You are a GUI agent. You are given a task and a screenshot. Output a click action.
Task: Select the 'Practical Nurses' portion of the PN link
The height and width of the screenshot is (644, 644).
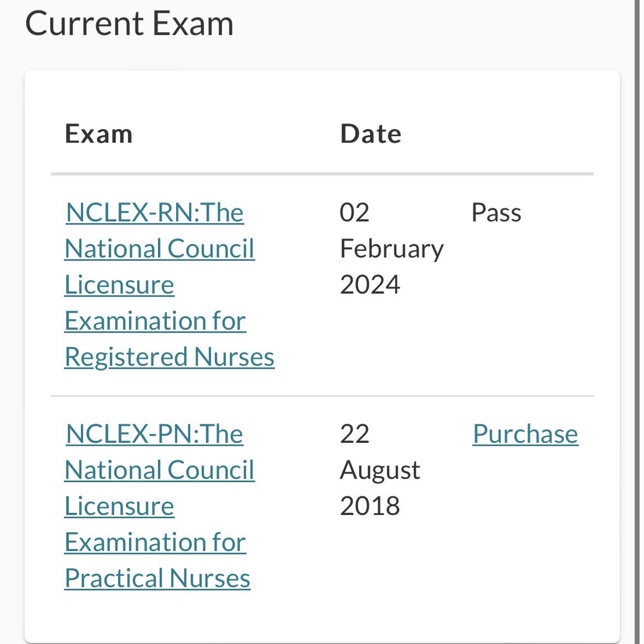[157, 577]
